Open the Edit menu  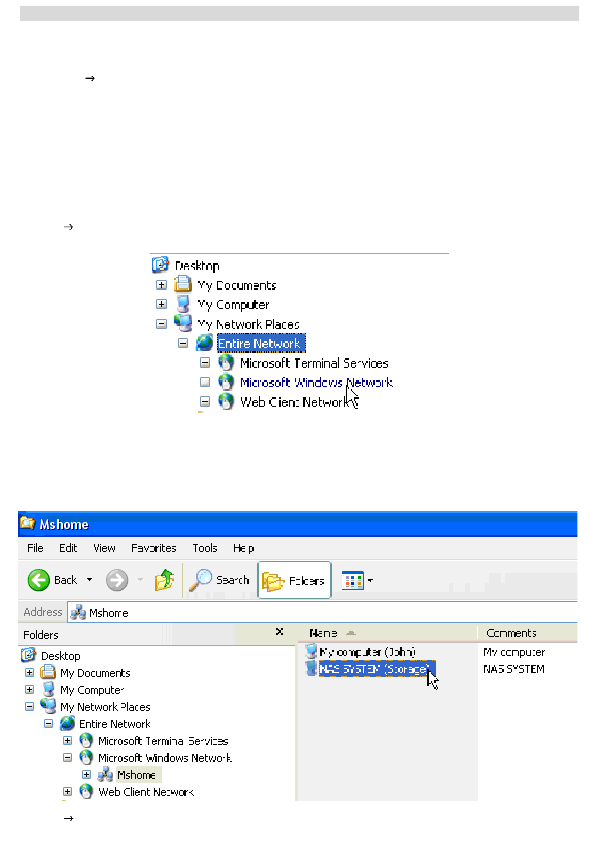68,549
